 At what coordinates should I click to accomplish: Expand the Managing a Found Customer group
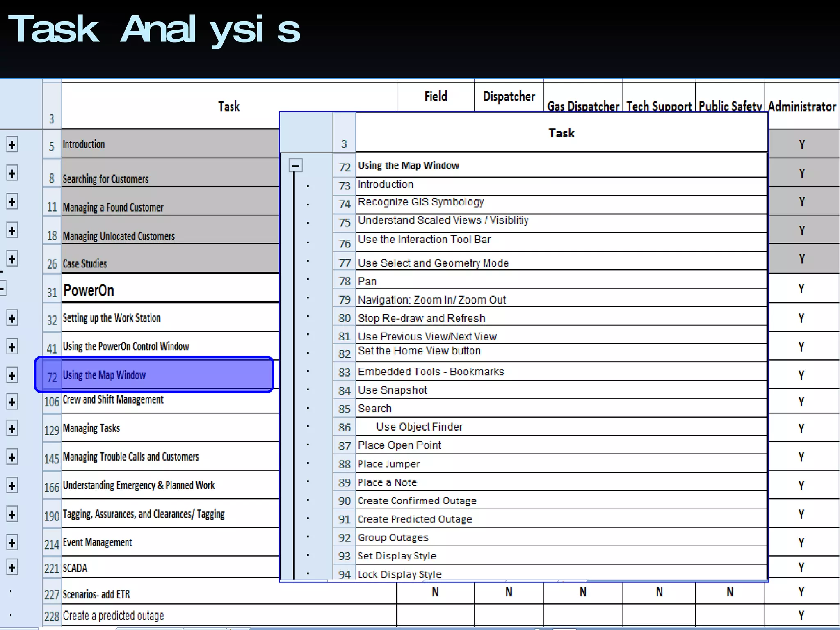coord(12,202)
